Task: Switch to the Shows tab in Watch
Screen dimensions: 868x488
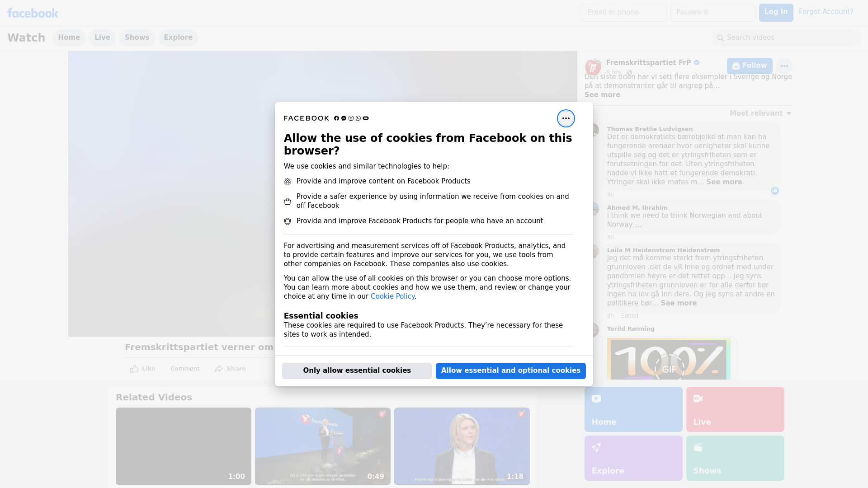Action: click(137, 38)
